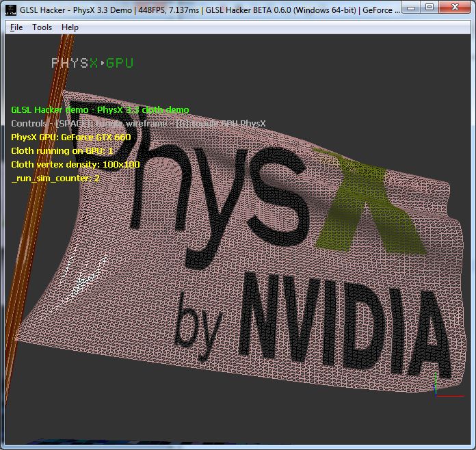Viewport: 476px width, 450px height.
Task: Click the GLSL Hacker app icon in title bar
Action: (x=11, y=10)
